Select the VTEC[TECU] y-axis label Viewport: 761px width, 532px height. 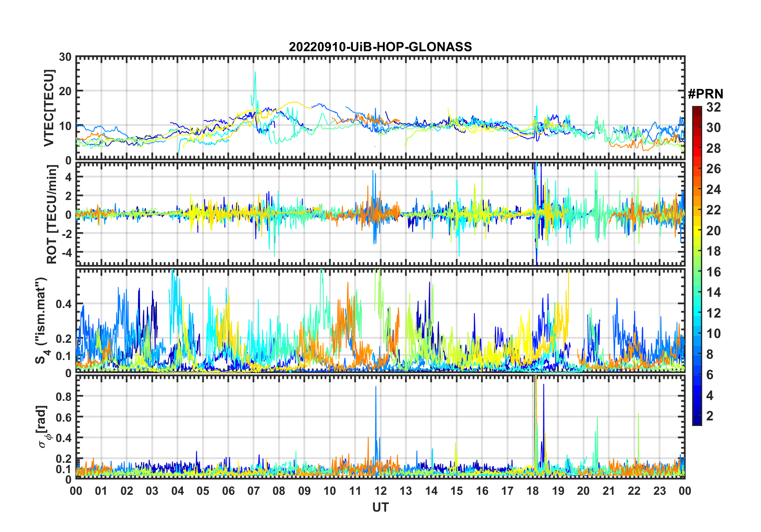point(49,108)
